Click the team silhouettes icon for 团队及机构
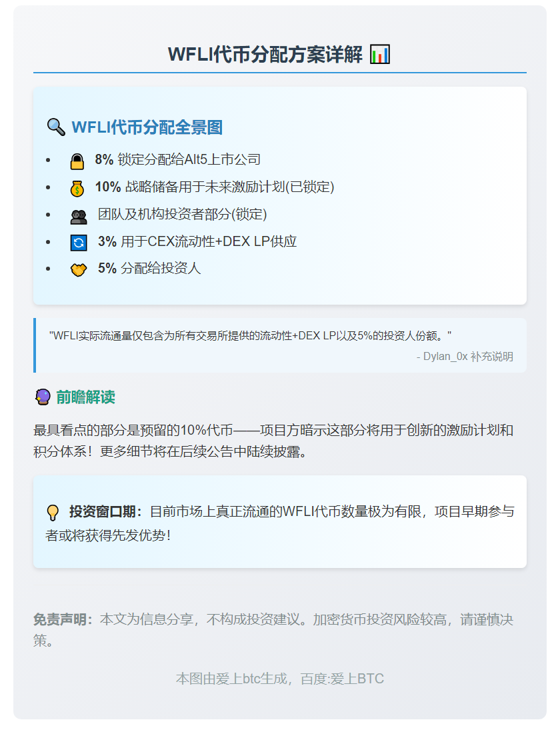 79,215
